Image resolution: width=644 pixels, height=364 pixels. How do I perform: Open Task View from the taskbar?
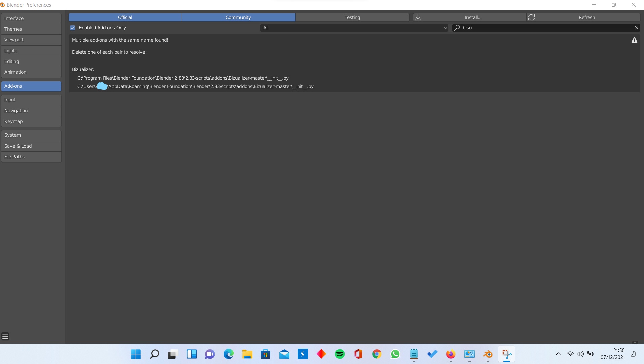[173, 354]
